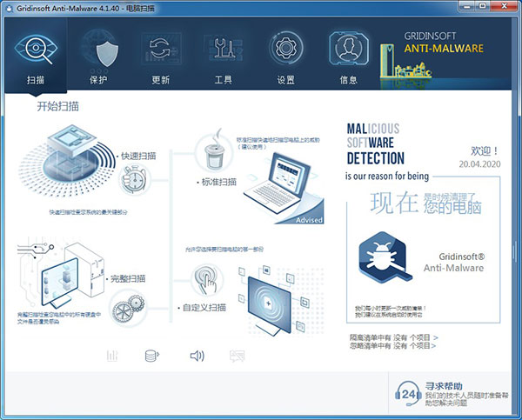
Task: Click the date 20.04.2020 text
Action: point(479,164)
